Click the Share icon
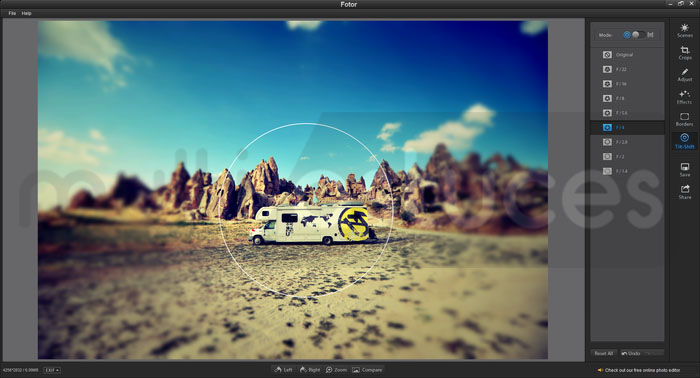700x378 pixels. (685, 192)
